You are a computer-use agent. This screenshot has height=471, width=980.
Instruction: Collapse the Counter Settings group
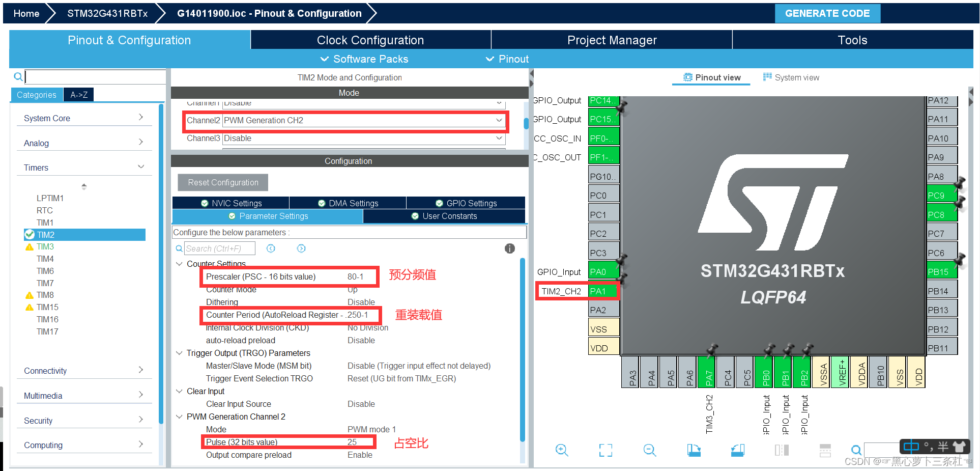point(179,264)
